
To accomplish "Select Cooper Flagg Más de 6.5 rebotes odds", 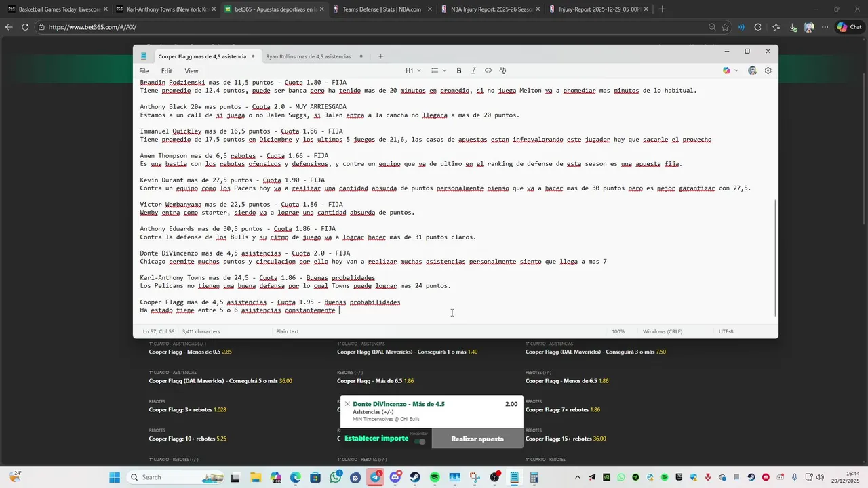I will click(x=375, y=381).
